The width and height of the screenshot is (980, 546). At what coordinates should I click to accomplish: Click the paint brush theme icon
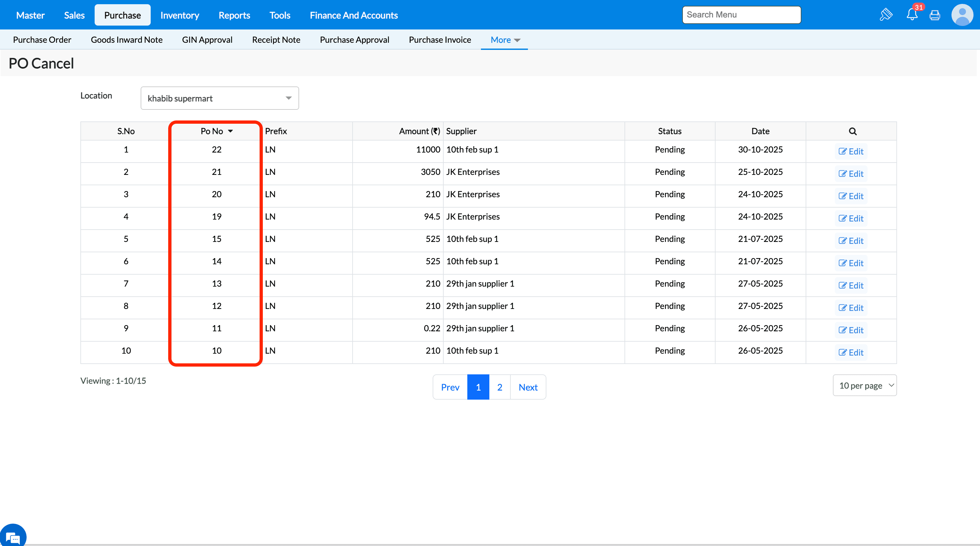pos(886,15)
